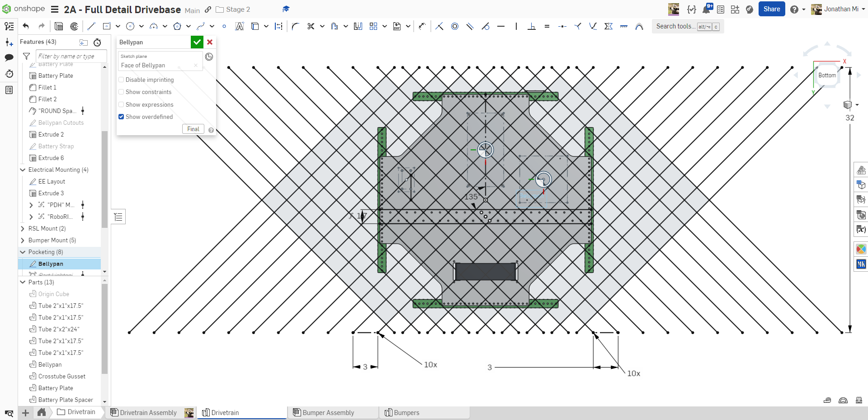The image size is (868, 420).
Task: Click the Share button
Action: click(771, 9)
